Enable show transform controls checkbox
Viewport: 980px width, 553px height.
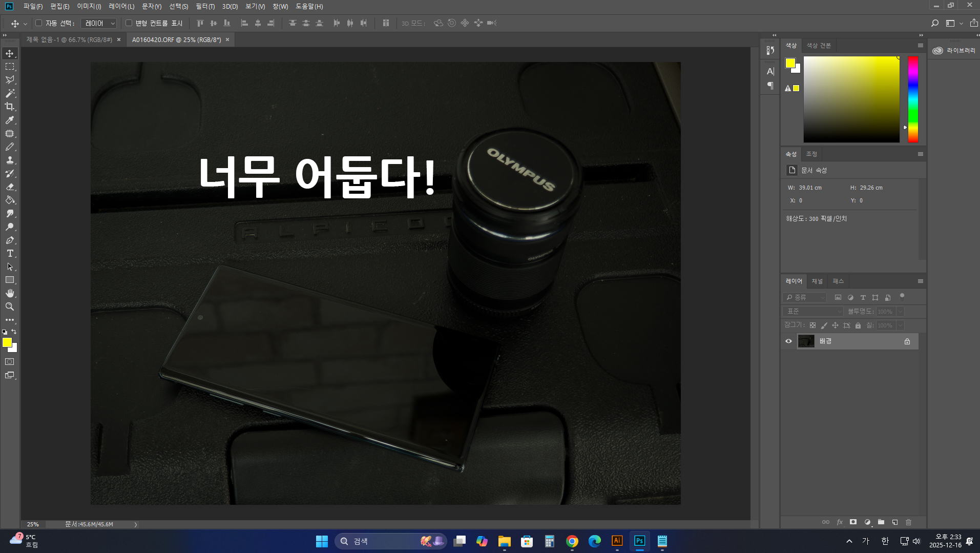point(129,23)
